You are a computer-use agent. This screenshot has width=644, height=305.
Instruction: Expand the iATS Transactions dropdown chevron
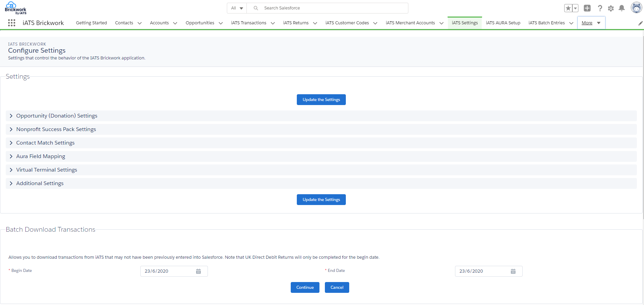coord(273,23)
